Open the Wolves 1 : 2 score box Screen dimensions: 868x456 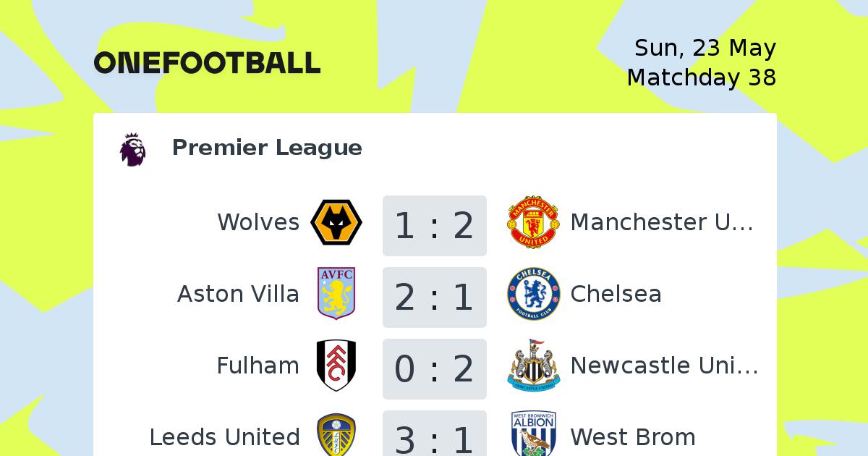tap(435, 225)
